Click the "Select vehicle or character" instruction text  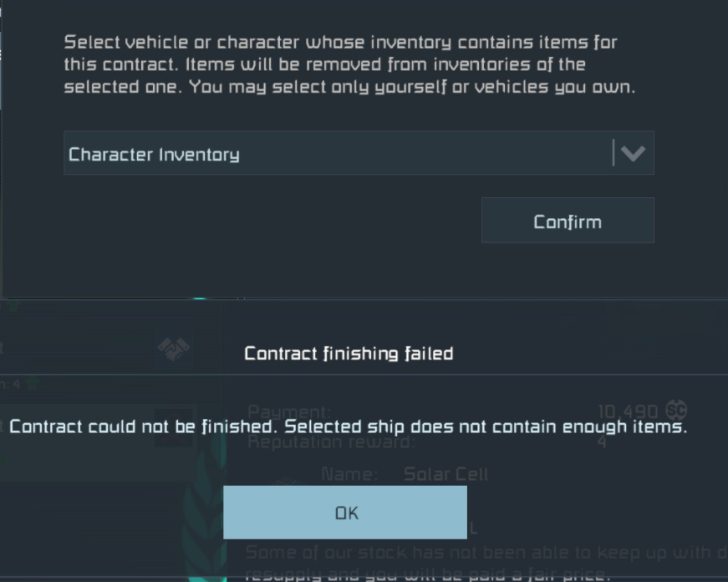[349, 64]
